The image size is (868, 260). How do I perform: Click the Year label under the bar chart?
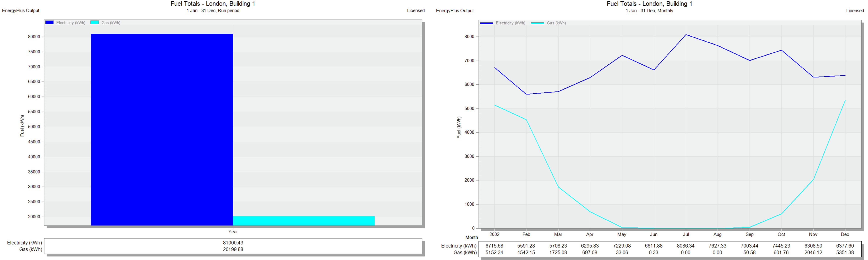(x=233, y=232)
